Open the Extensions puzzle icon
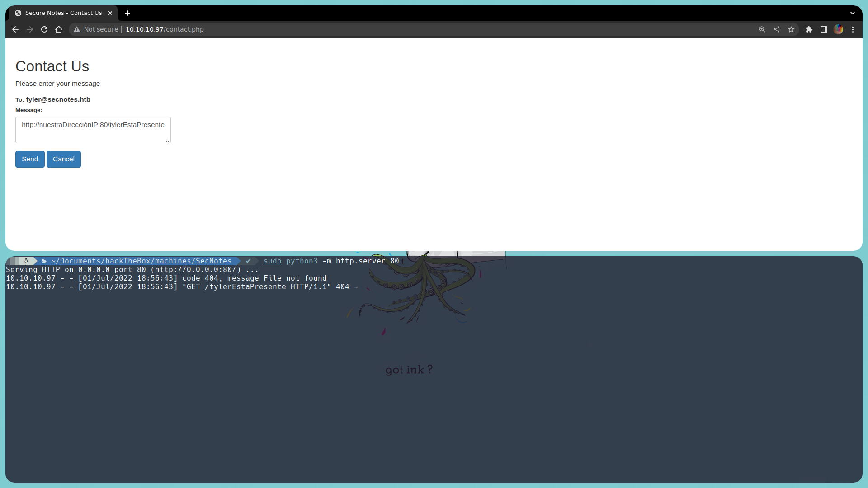The width and height of the screenshot is (868, 488). (x=809, y=29)
